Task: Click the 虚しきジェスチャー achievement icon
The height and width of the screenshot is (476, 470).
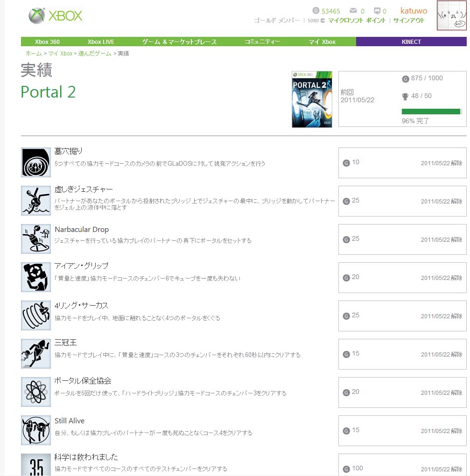Action: tap(36, 201)
